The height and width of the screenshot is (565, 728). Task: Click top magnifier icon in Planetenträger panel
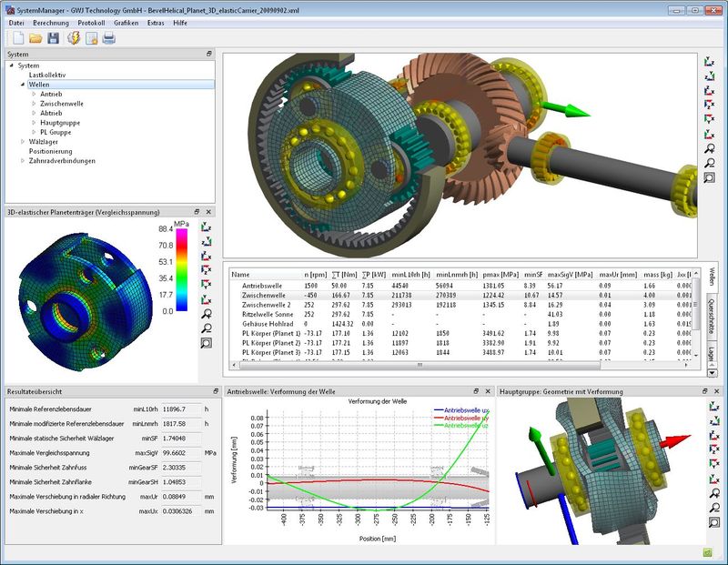[x=207, y=311]
